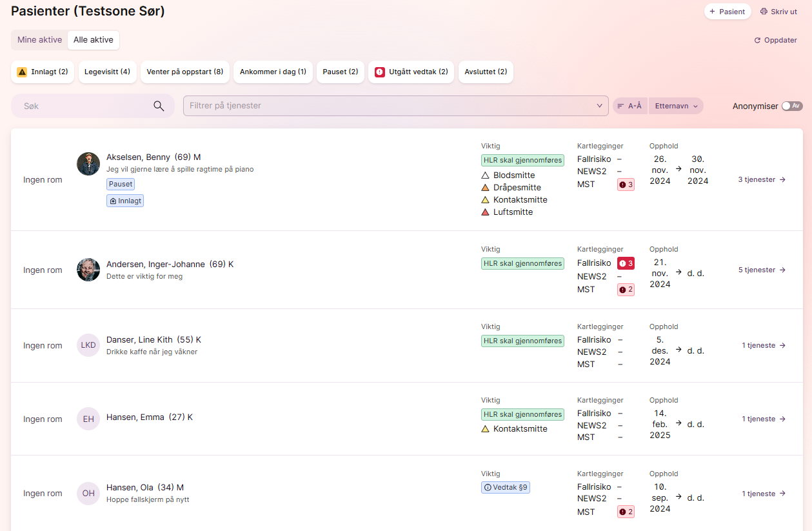
Task: Switch to the Mine aktive tab
Action: coord(40,40)
